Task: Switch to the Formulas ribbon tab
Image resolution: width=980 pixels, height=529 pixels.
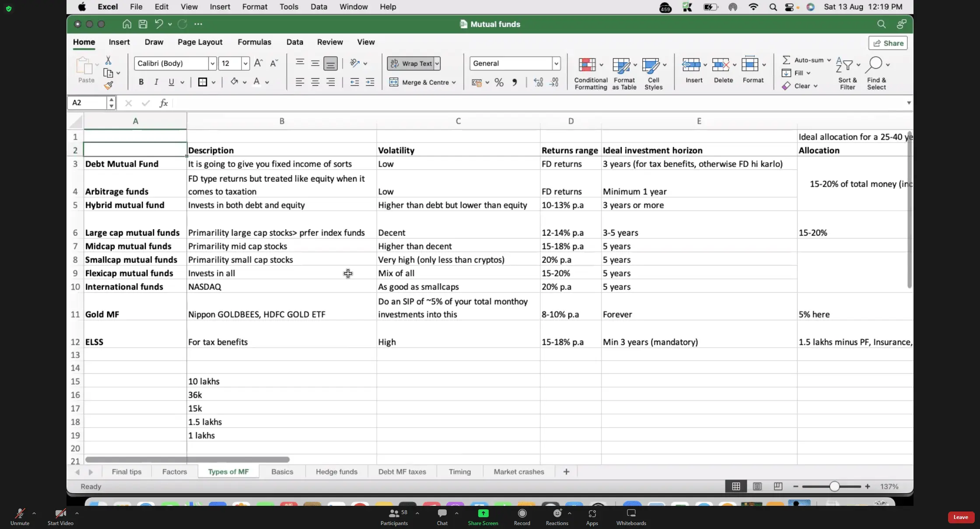Action: pyautogui.click(x=254, y=42)
